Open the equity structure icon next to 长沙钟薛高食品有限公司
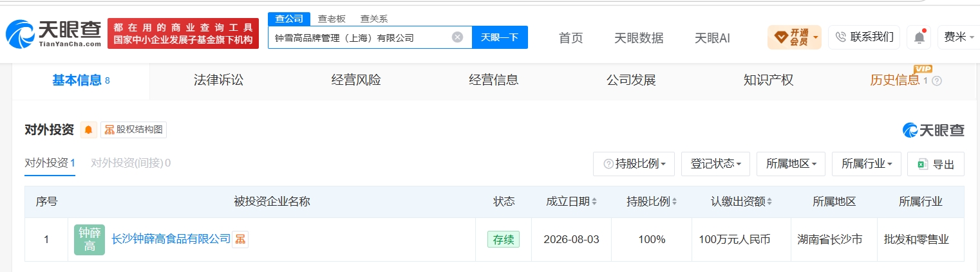This screenshot has height=272, width=980. tap(240, 239)
